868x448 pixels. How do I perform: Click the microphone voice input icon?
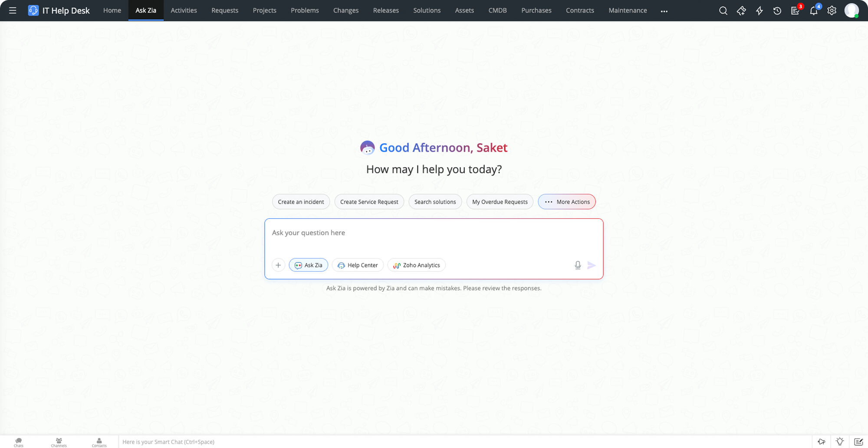pyautogui.click(x=578, y=265)
